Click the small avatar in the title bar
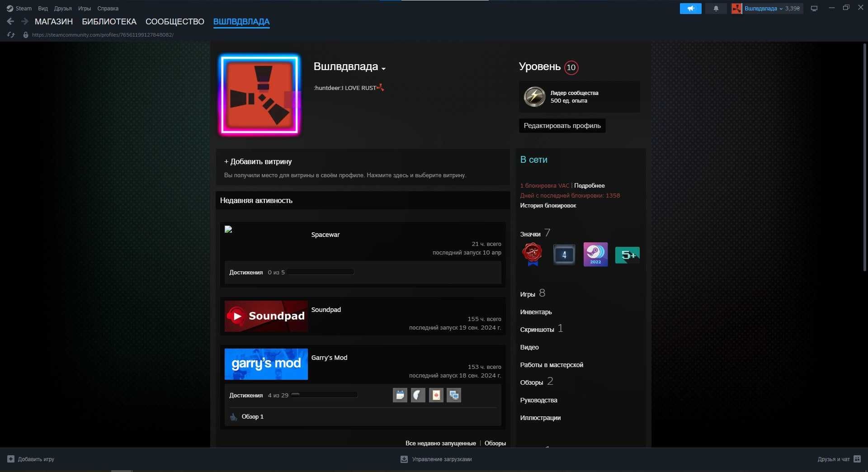 737,9
